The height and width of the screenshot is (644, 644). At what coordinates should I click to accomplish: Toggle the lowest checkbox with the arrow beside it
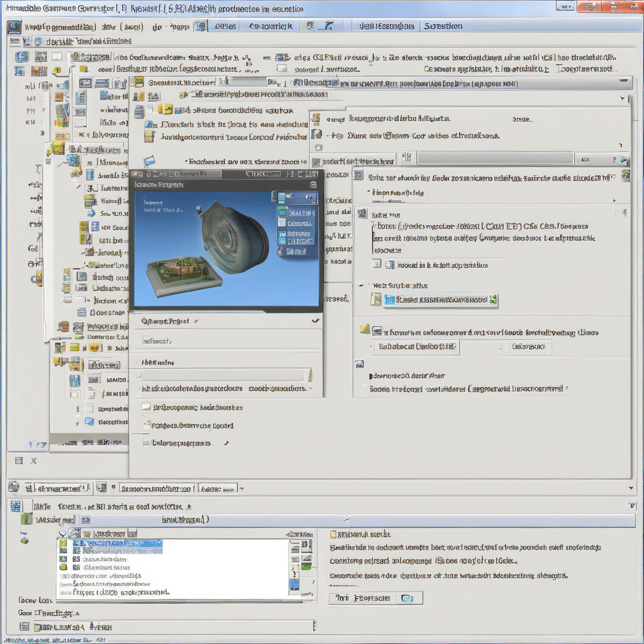[x=146, y=443]
